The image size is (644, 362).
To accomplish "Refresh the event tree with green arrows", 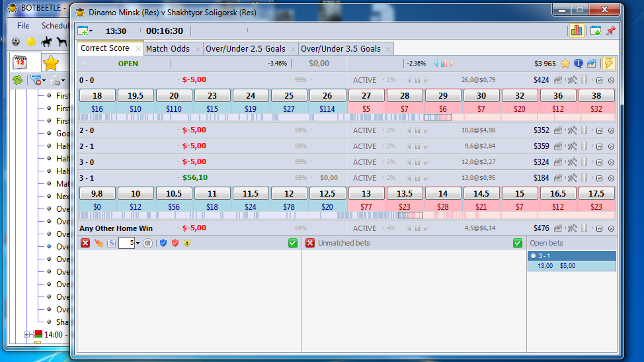I will point(18,80).
